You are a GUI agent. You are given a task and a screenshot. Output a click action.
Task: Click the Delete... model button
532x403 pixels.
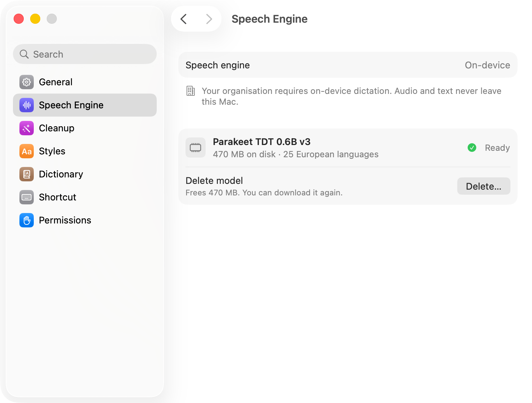[483, 186]
